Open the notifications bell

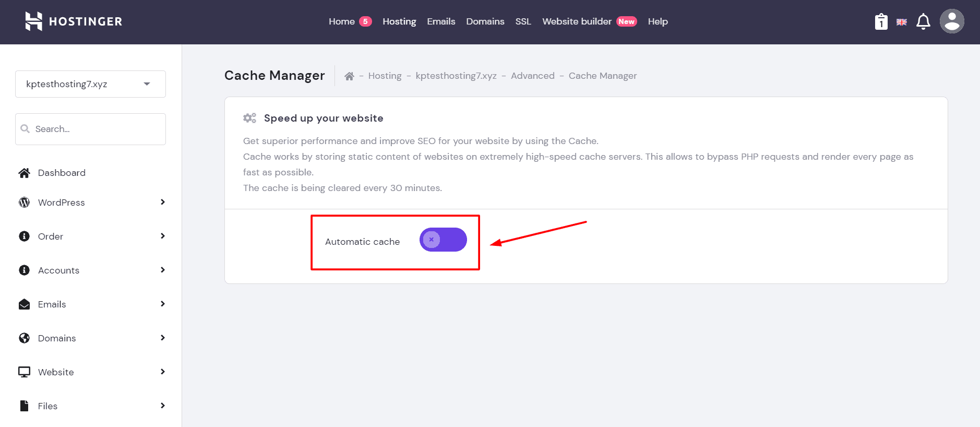point(923,22)
